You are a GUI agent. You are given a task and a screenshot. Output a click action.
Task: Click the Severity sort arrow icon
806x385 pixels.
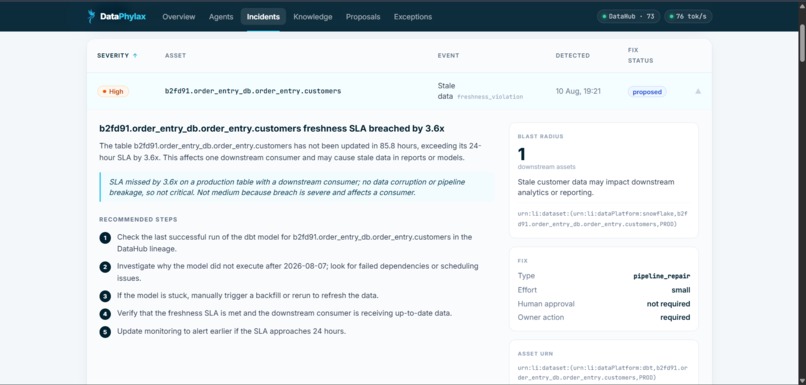[135, 56]
